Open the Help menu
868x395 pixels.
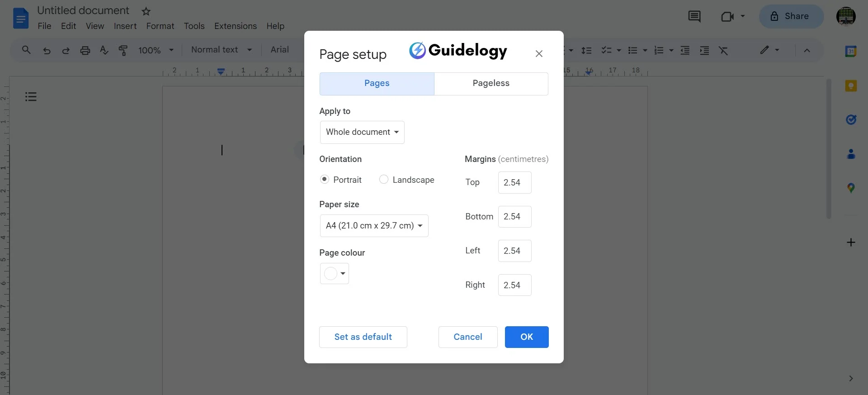275,26
